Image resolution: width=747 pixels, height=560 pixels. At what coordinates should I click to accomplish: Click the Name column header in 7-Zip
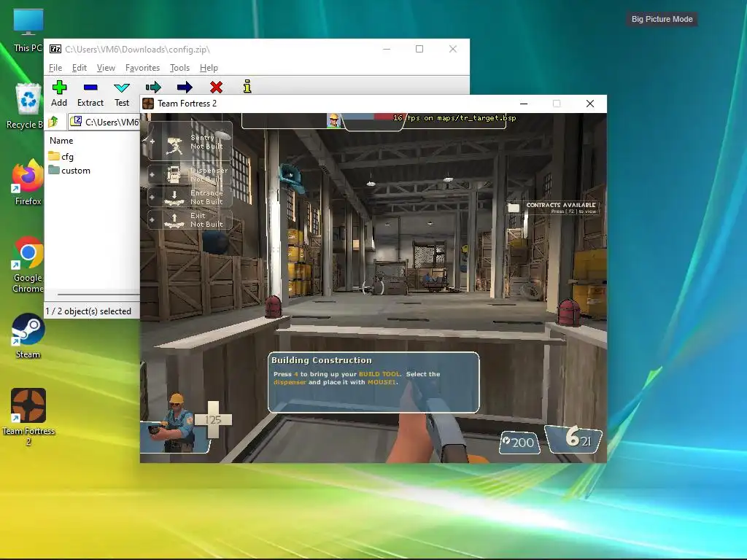pos(61,141)
